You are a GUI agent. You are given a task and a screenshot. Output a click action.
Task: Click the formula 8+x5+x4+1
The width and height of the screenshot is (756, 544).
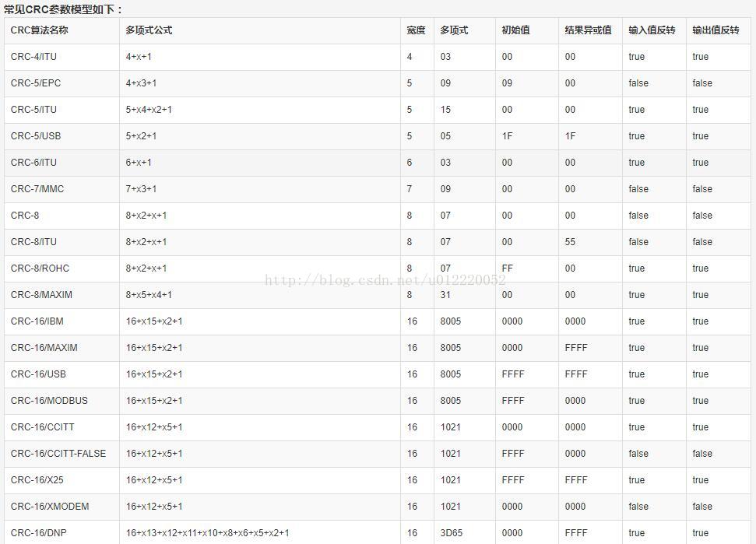click(x=149, y=295)
